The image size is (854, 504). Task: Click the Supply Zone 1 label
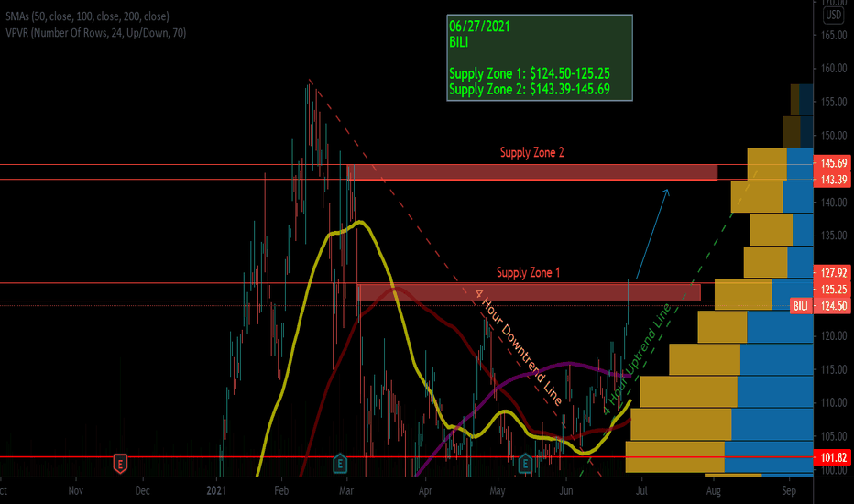[529, 272]
